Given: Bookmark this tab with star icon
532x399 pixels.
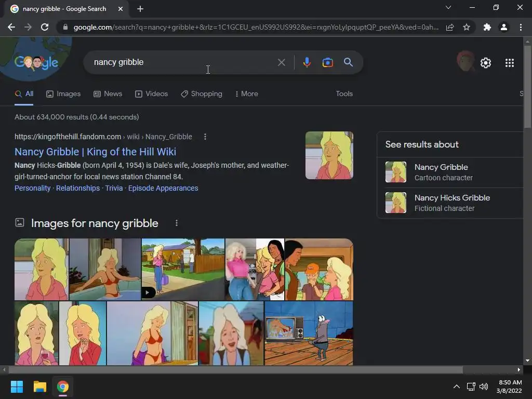Looking at the screenshot, I should point(467,27).
